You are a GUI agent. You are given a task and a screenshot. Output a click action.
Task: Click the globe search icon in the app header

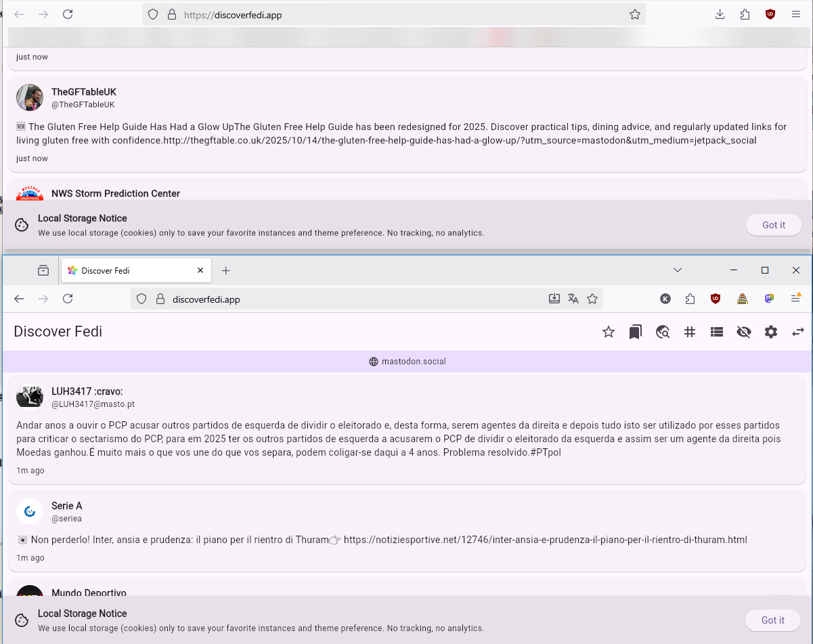663,332
